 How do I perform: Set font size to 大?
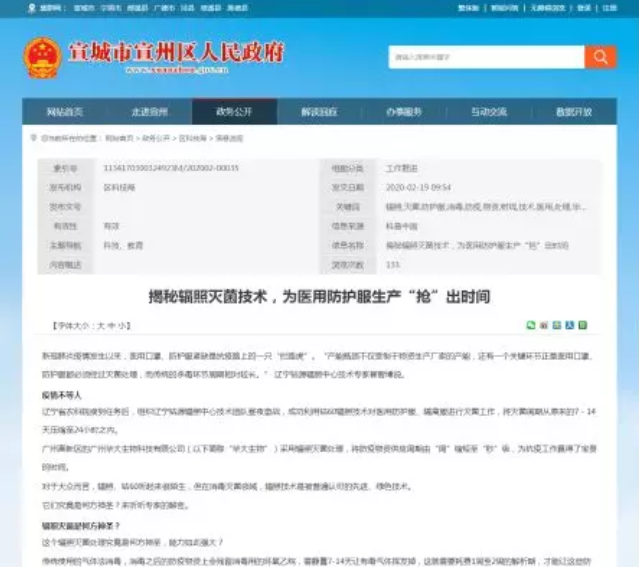pyautogui.click(x=100, y=326)
